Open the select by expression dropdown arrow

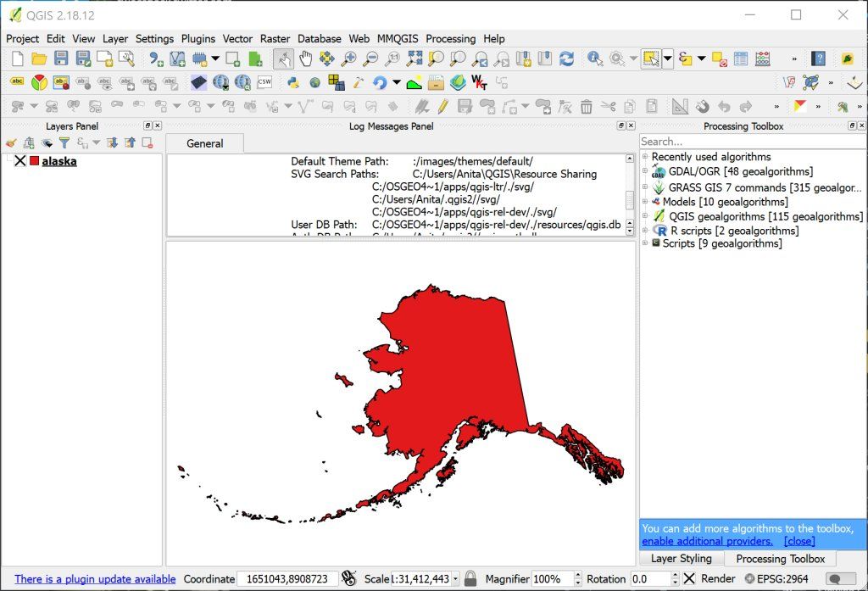[x=701, y=59]
